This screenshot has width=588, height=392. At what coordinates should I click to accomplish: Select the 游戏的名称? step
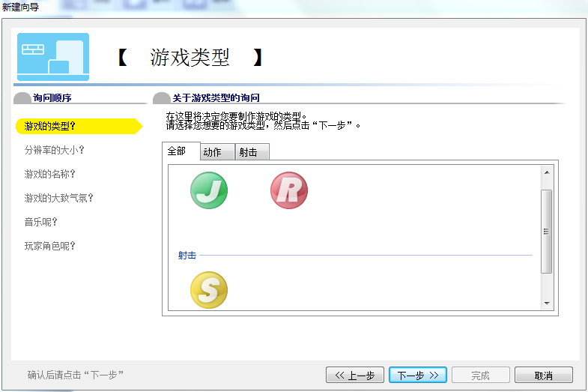coord(50,174)
